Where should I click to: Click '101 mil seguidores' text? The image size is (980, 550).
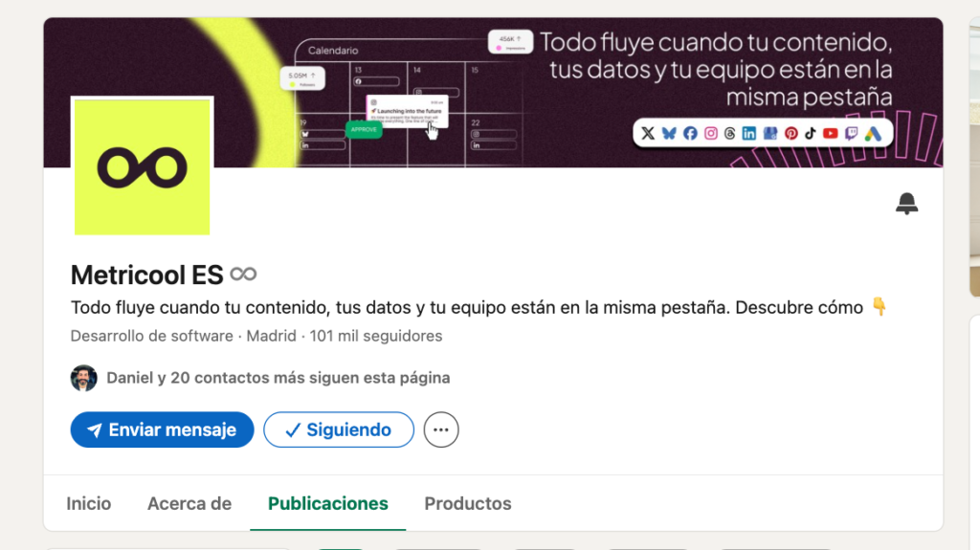[376, 336]
